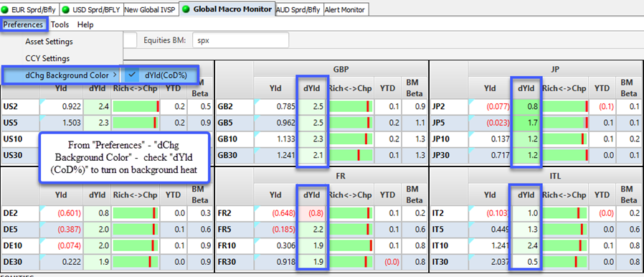Click green status icon on USD Sprd/BFLY tab

66,10
